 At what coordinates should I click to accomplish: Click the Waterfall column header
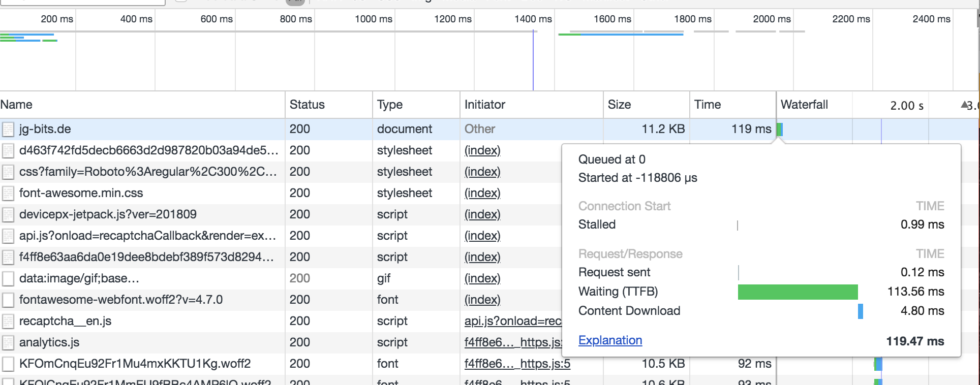(x=804, y=105)
